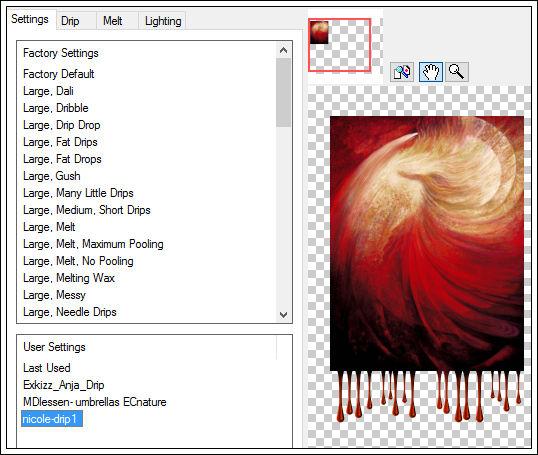Pick the Large, Melting Wax preset
This screenshot has width=538, height=455.
pos(69,278)
